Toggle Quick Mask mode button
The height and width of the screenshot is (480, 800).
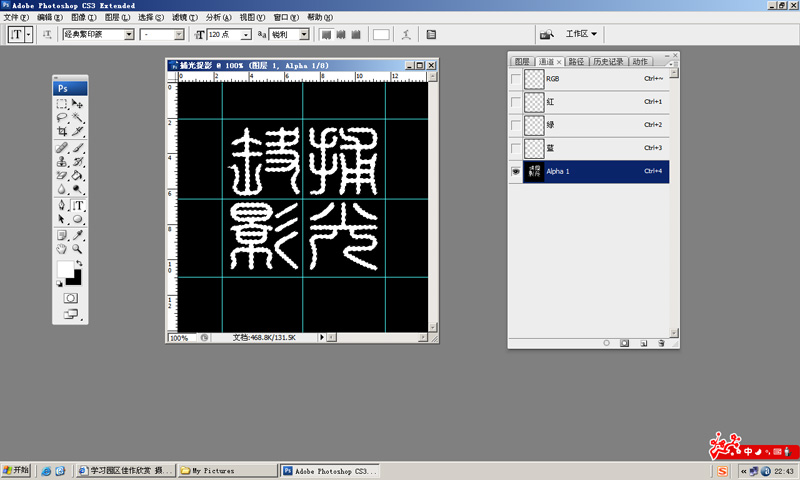[70, 298]
